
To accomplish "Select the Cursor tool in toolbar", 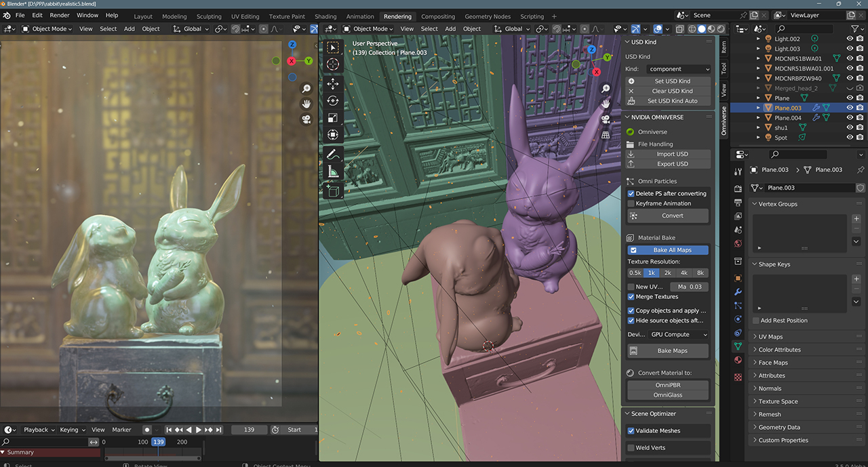I will pos(333,64).
